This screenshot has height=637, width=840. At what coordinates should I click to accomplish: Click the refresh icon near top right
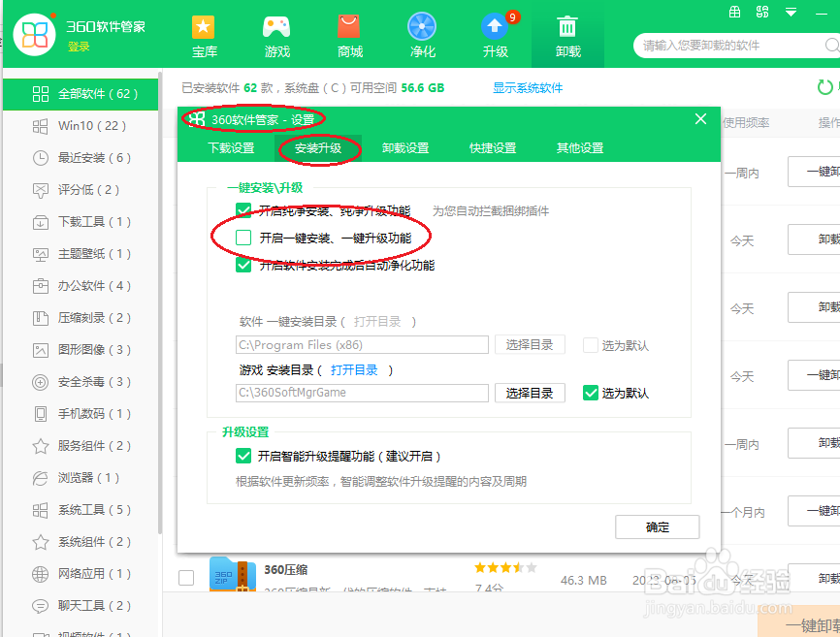pos(825,86)
